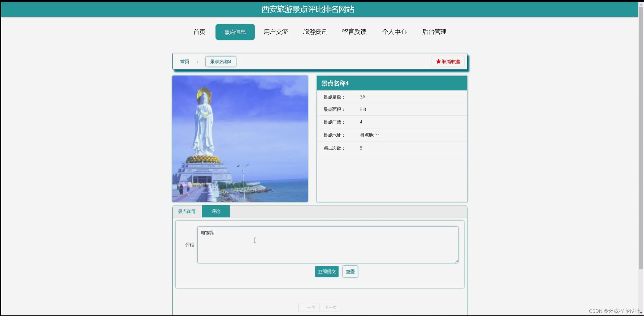The height and width of the screenshot is (316, 644).
Task: Open the 用户交流 navigation item
Action: (276, 32)
